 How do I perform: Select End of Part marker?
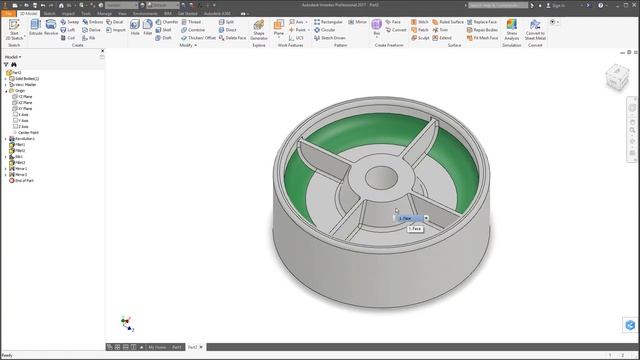pyautogui.click(x=21, y=180)
